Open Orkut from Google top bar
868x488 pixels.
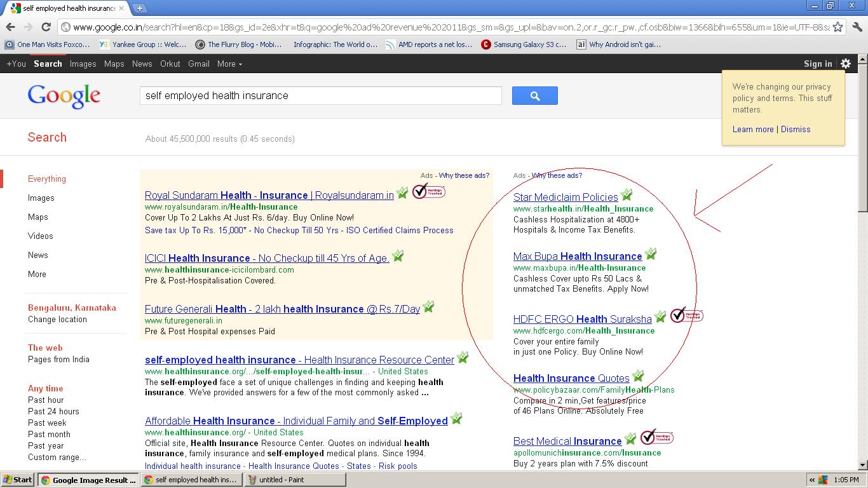[x=170, y=64]
